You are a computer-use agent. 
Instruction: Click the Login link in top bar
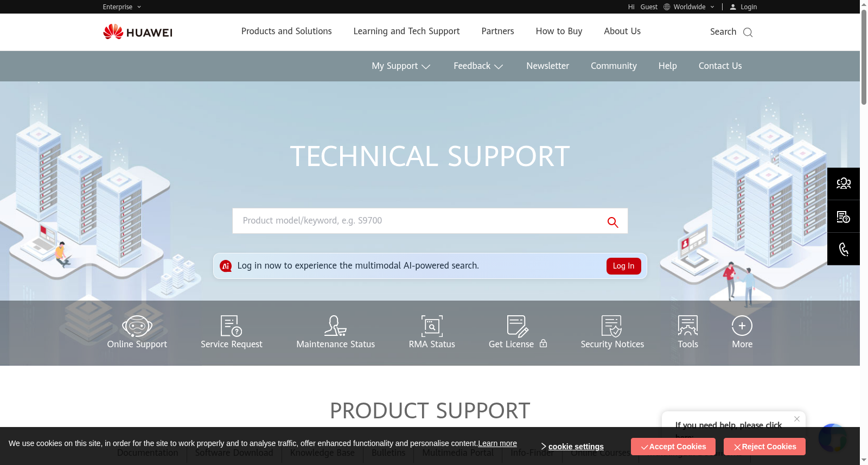(749, 7)
